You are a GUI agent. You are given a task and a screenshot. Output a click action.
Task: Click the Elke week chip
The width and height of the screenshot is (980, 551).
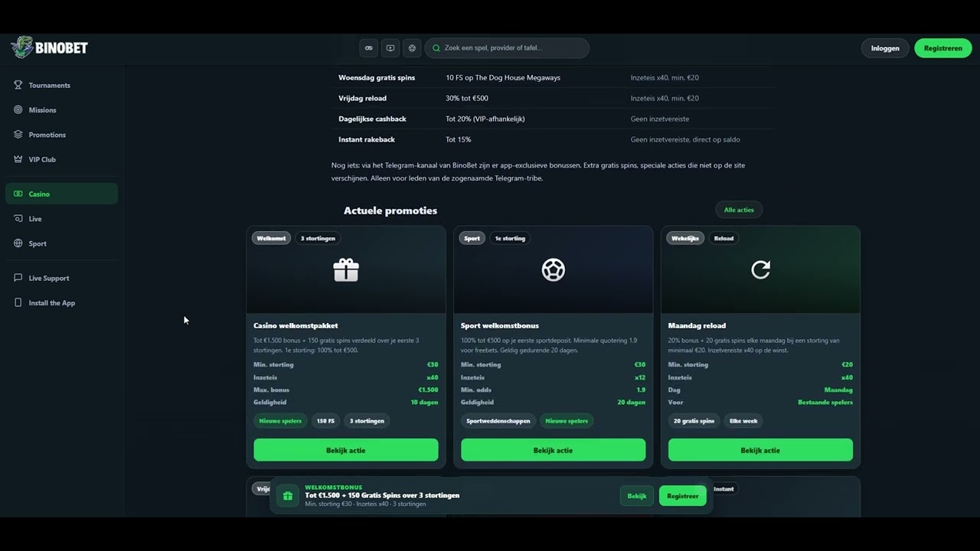(x=743, y=421)
